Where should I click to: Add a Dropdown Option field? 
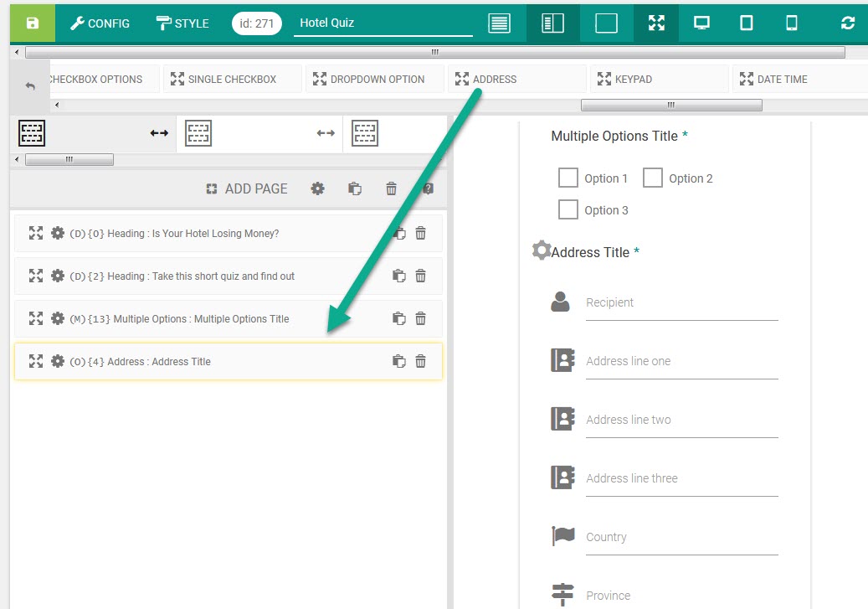[375, 80]
